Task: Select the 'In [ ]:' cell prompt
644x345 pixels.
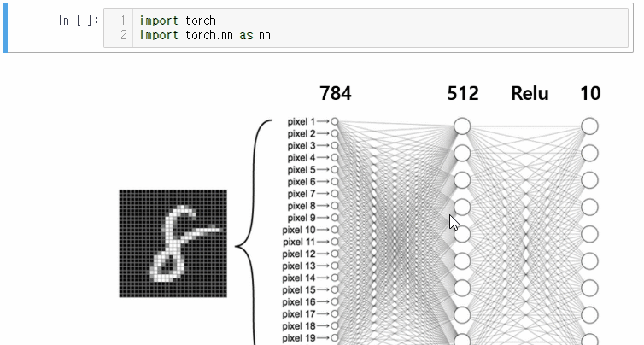Action: click(x=78, y=20)
